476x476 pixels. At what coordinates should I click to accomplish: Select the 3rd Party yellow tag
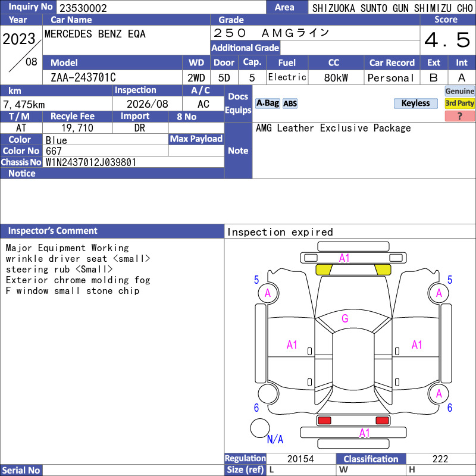click(x=459, y=103)
